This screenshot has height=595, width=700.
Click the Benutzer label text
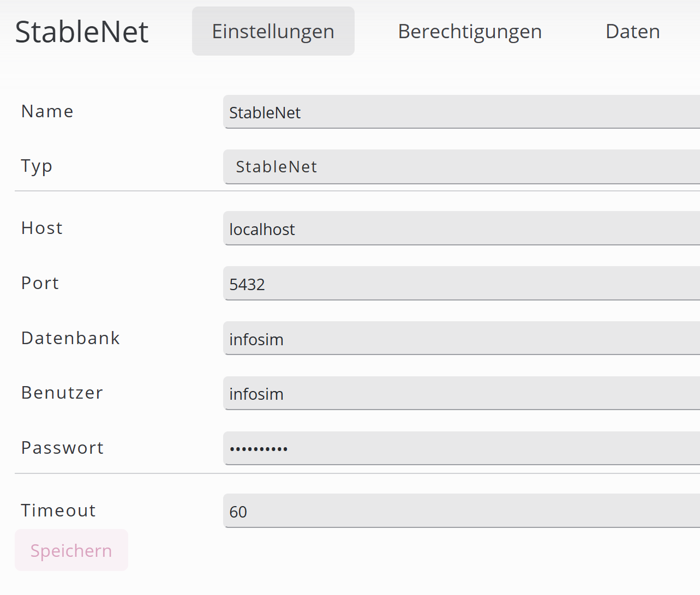(x=62, y=393)
